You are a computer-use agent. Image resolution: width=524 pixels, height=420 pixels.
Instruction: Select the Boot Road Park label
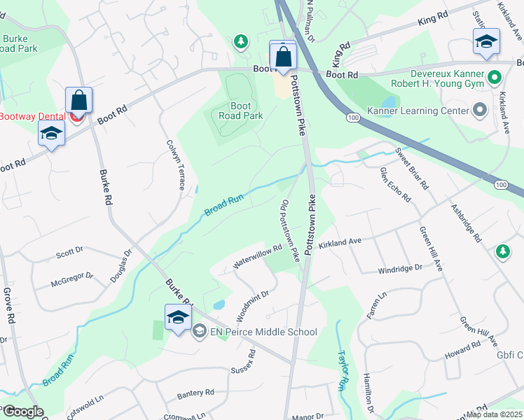pyautogui.click(x=240, y=111)
